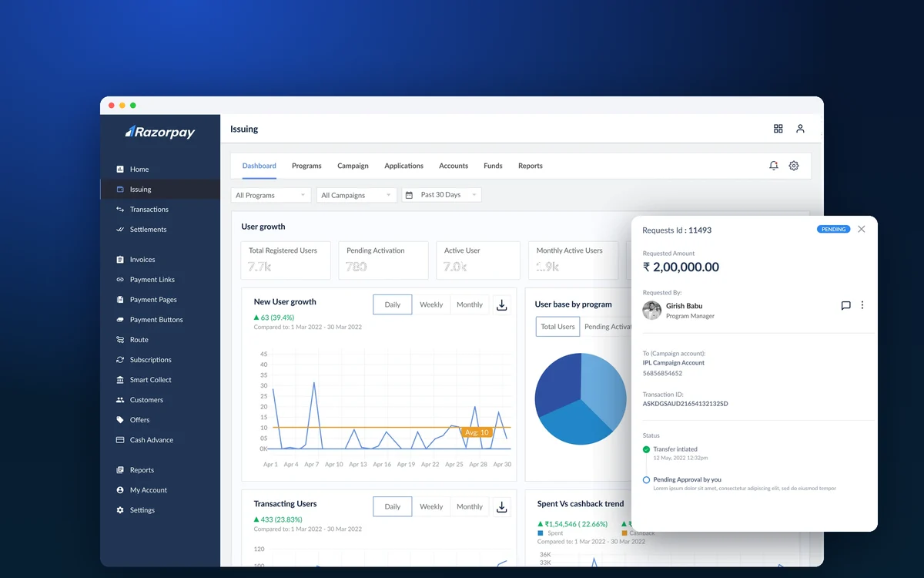This screenshot has width=924, height=578.
Task: Open comment icon next to Girish Babu
Action: coord(845,306)
